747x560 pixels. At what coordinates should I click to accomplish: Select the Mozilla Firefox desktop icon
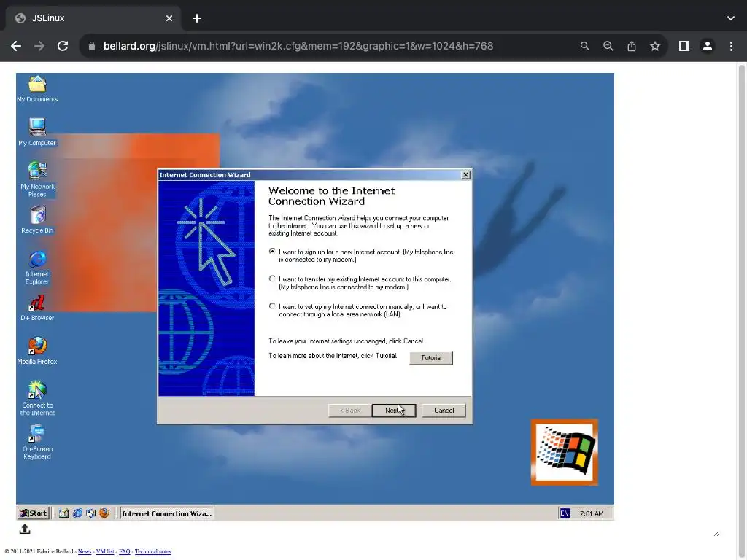pyautogui.click(x=37, y=351)
